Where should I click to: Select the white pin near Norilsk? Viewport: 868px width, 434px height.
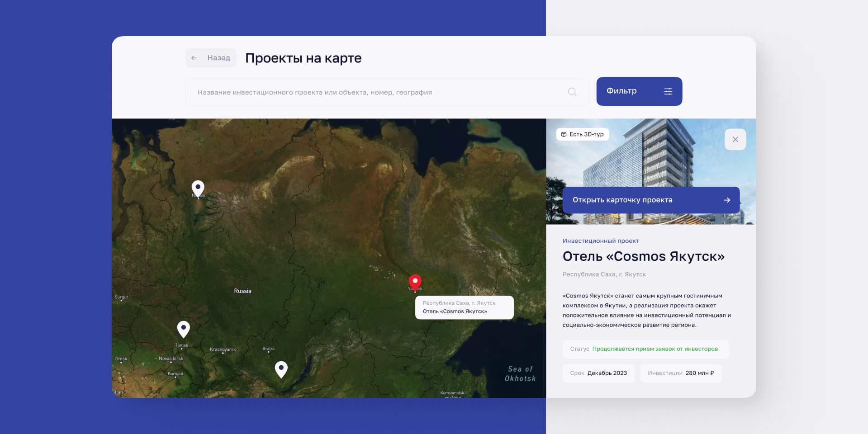click(x=198, y=189)
